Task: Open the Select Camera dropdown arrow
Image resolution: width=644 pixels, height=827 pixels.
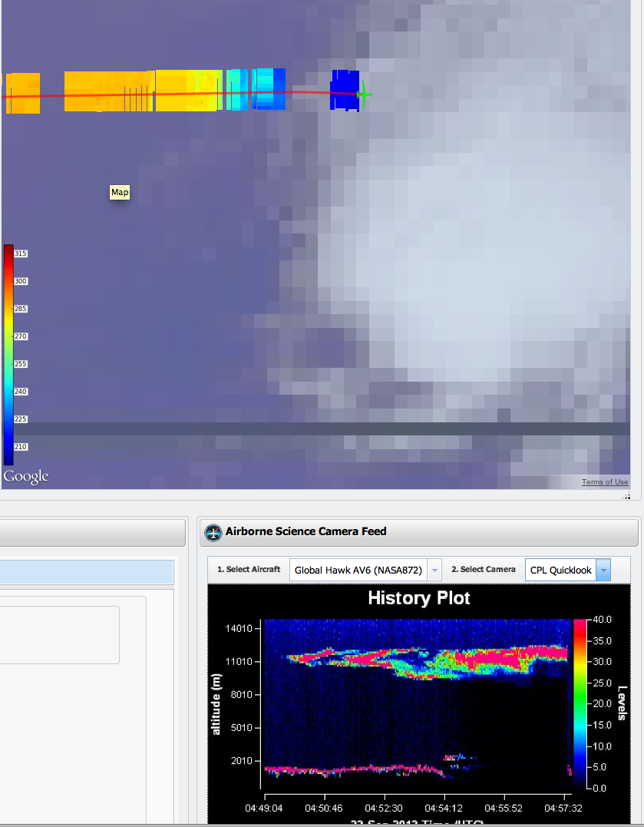Action: tap(603, 571)
